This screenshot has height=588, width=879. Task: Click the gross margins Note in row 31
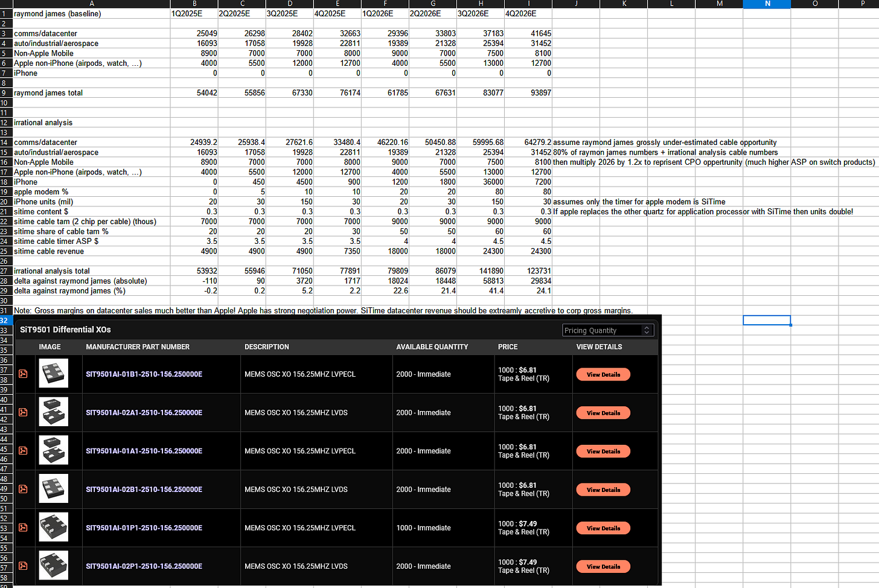click(x=323, y=311)
